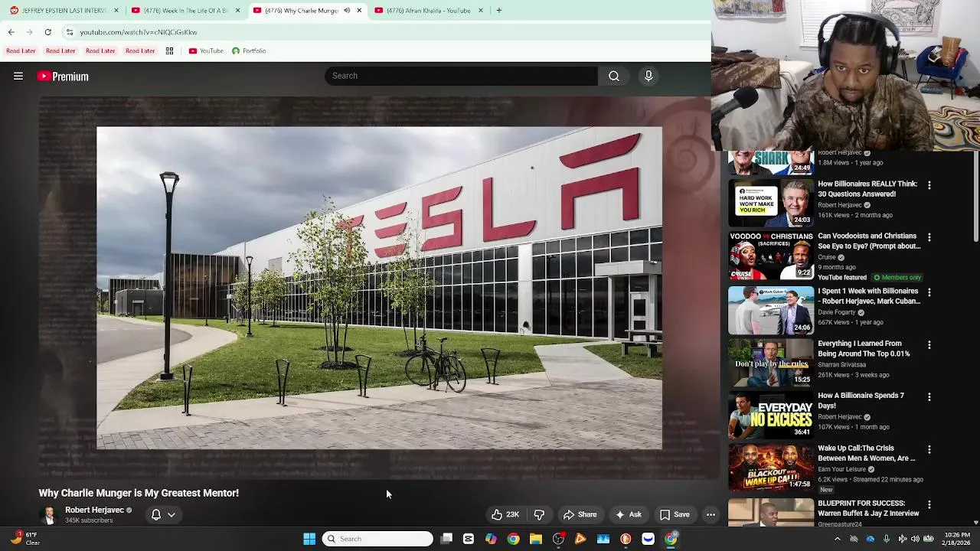Dislike the video with thumbs-down icon
The width and height of the screenshot is (980, 551).
(x=539, y=514)
